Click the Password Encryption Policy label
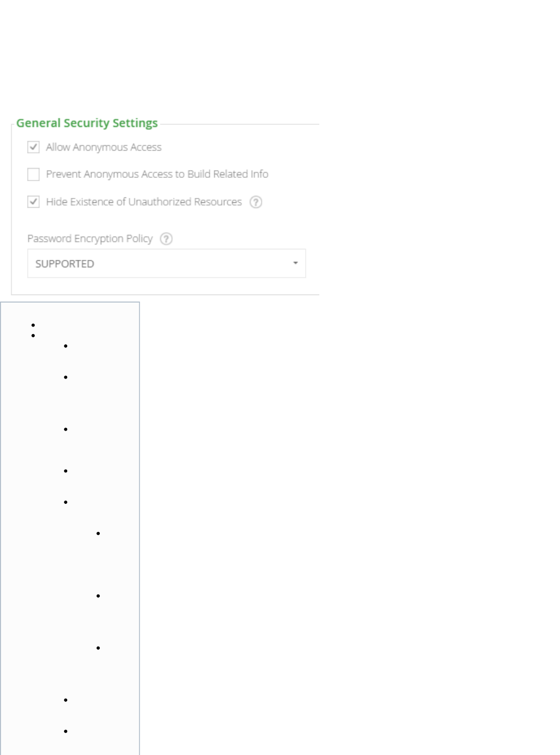Screen dimensions: 560x755 click(x=90, y=239)
